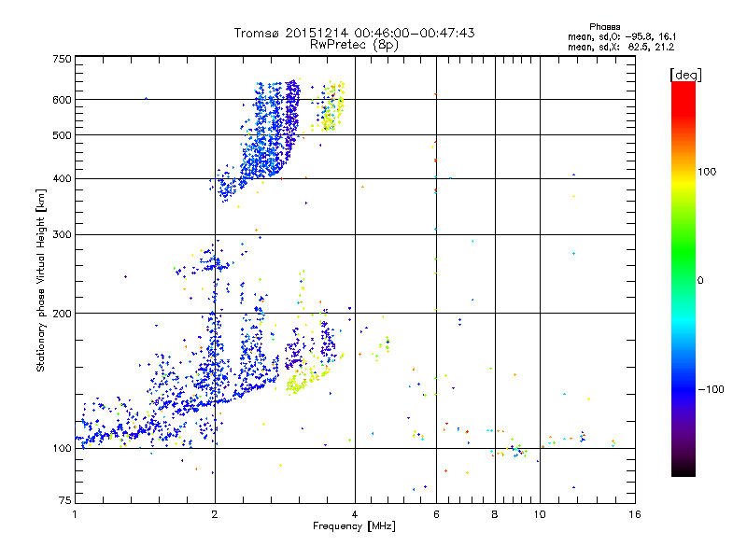Image resolution: width=747 pixels, height=560 pixels.
Task: Click the '100' colorbar tick label
Action: 707,172
